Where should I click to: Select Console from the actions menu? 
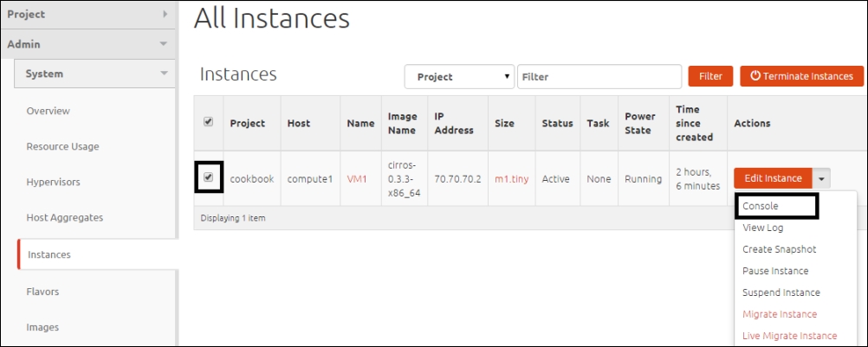[761, 206]
